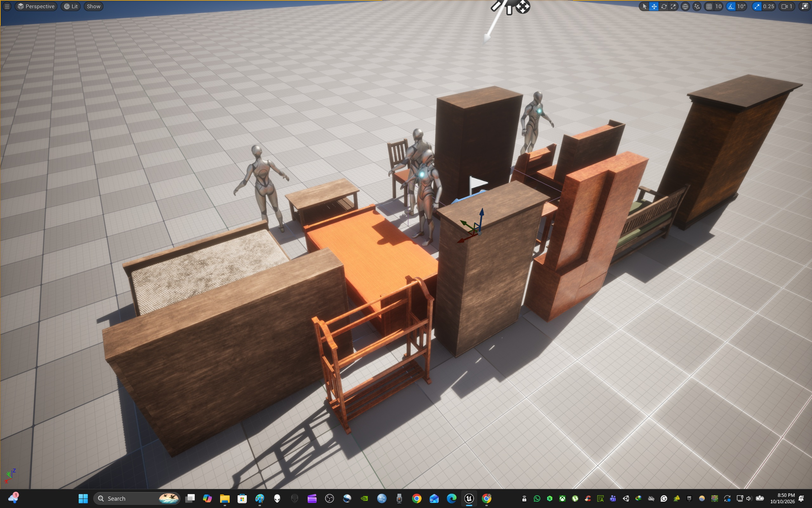812x508 pixels.
Task: Toggle surface snapping icon
Action: (x=697, y=6)
